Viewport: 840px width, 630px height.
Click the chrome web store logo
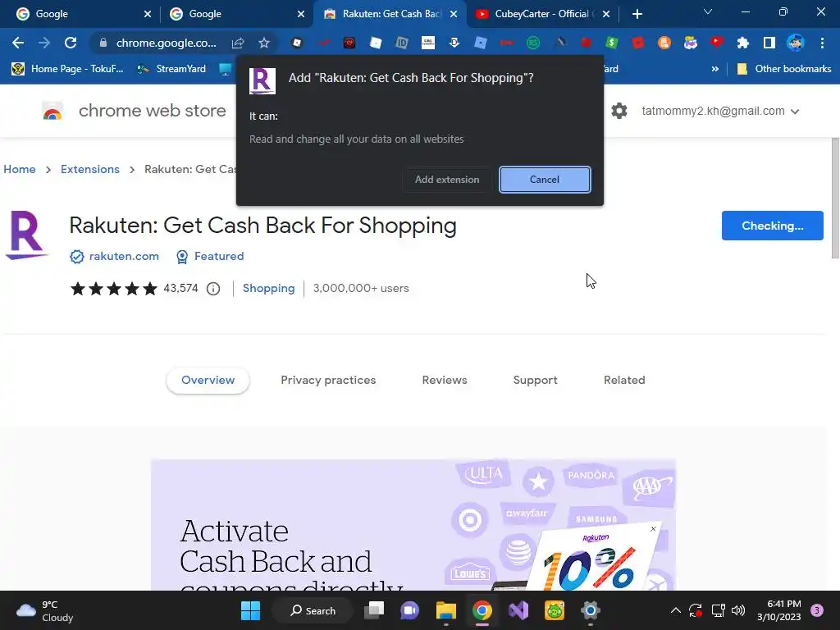click(x=52, y=111)
